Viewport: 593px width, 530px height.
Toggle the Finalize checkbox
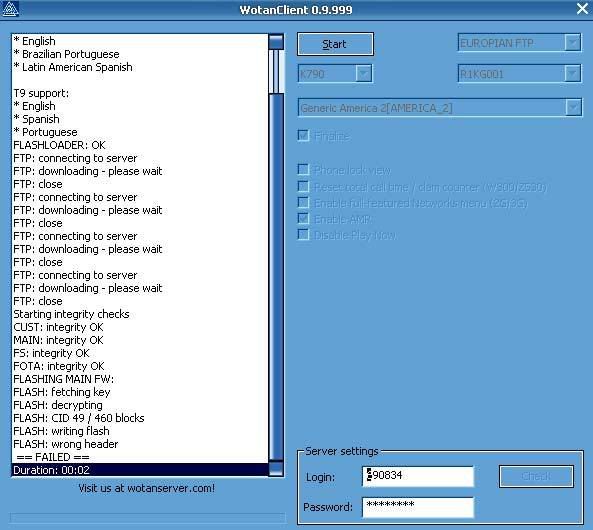click(x=303, y=136)
